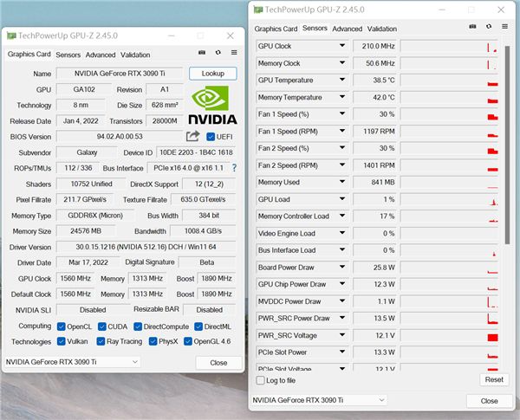The image size is (520, 420).
Task: Open the PCIe Slot Power dropdown
Action: pyautogui.click(x=342, y=352)
